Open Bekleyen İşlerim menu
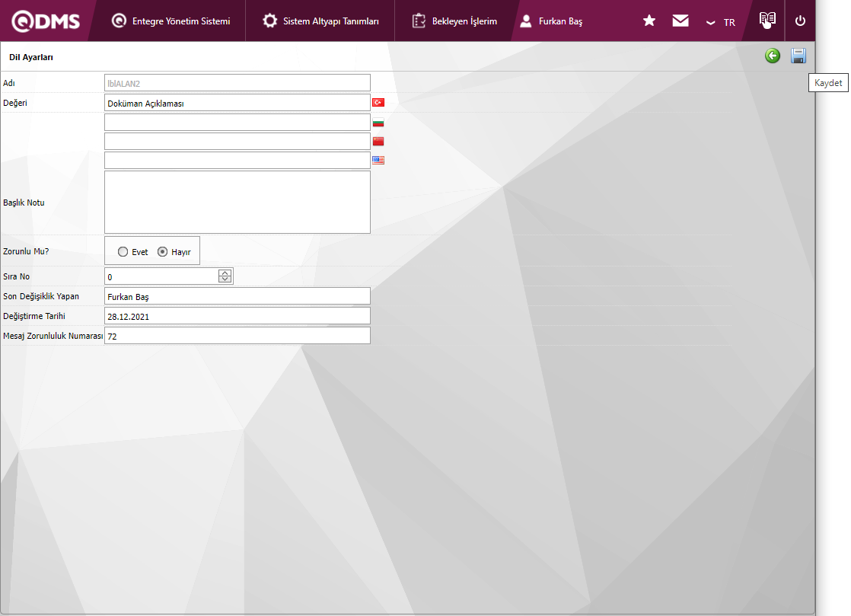The image size is (851, 616). coord(454,21)
